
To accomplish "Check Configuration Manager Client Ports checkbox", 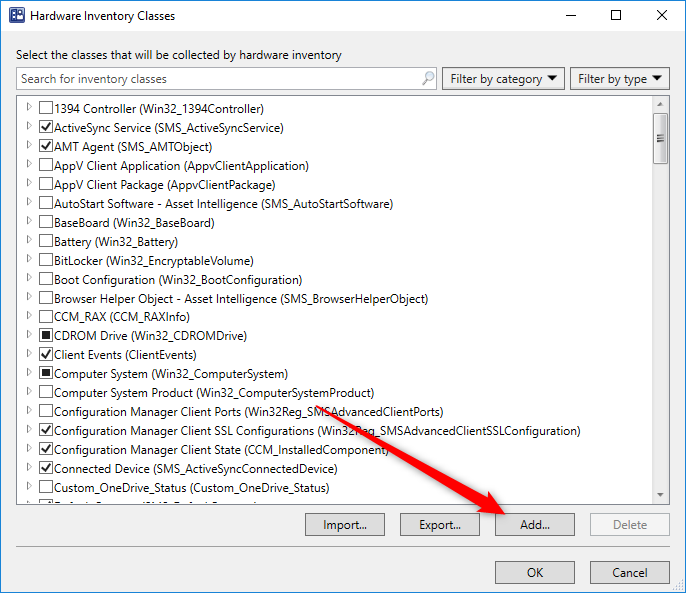I will pos(46,411).
